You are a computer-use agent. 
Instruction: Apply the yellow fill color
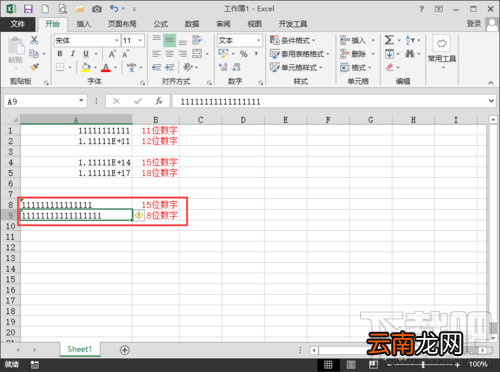(x=86, y=67)
